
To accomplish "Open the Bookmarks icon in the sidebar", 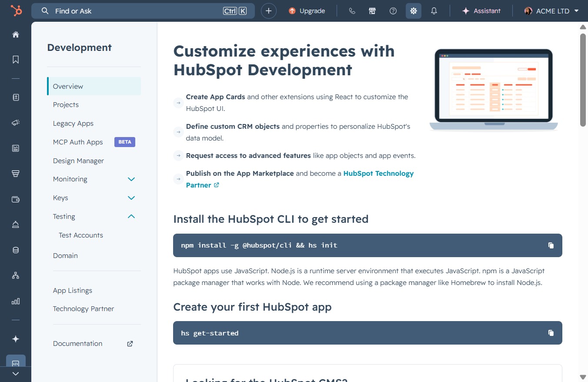I will click(x=16, y=60).
